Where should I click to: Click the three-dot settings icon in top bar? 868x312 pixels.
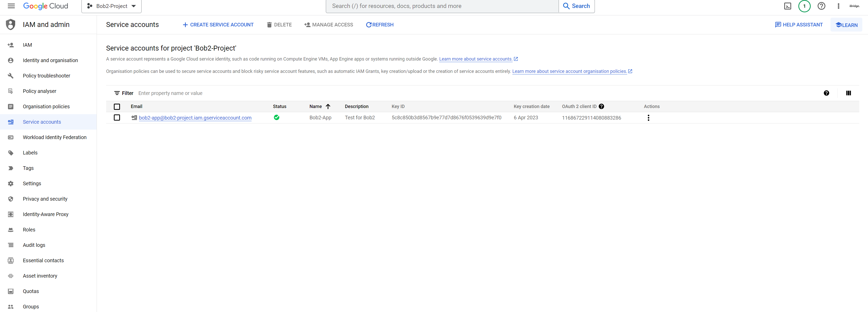coord(838,6)
